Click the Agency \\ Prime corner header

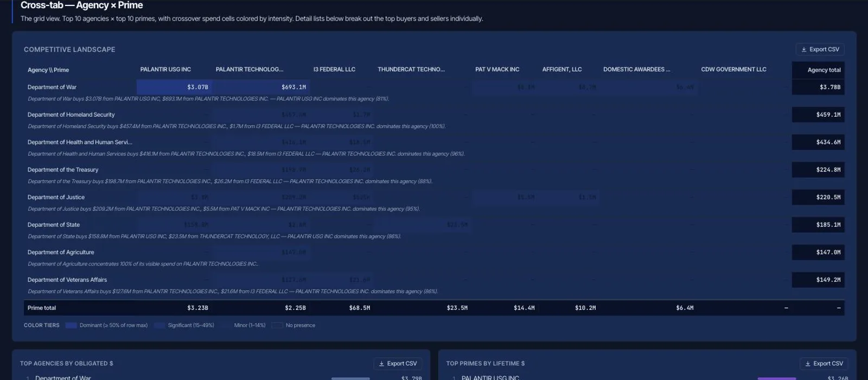48,70
